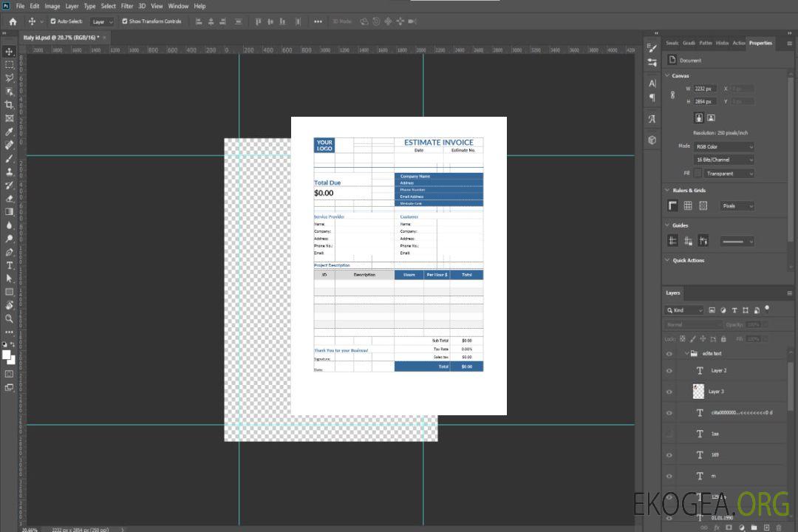Image resolution: width=798 pixels, height=532 pixels.
Task: Switch to the History panel tab
Action: [x=722, y=43]
